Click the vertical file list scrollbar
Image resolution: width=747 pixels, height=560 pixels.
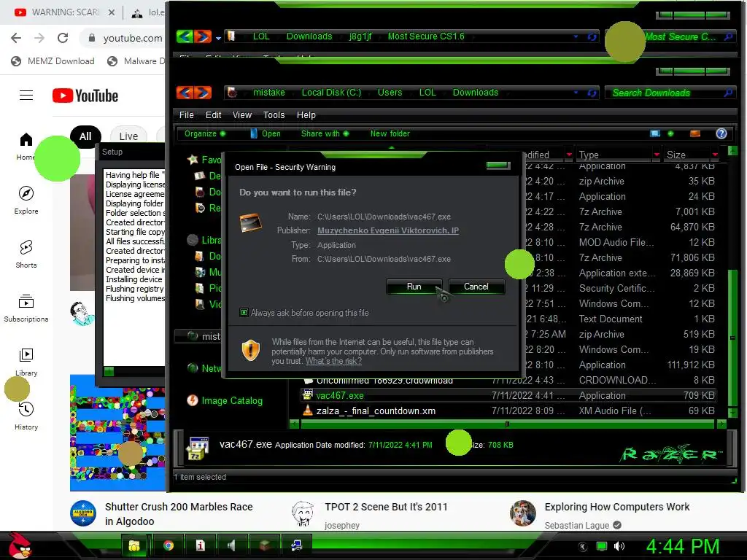[732, 338]
